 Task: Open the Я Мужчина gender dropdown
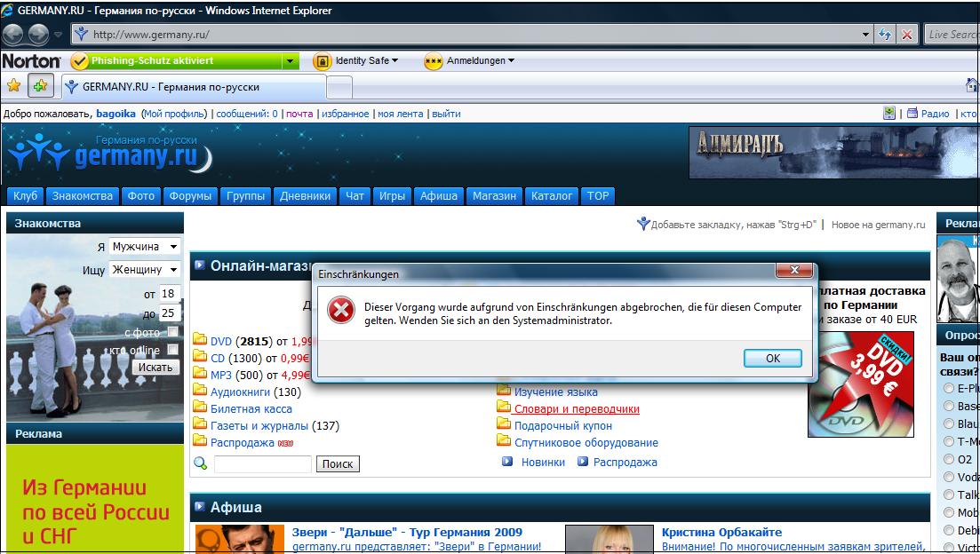coord(145,246)
